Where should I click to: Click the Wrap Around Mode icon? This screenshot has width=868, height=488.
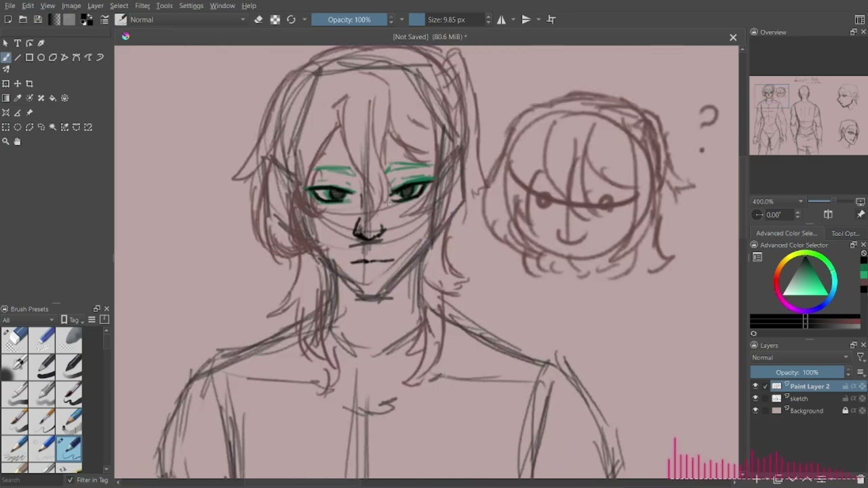coord(551,20)
